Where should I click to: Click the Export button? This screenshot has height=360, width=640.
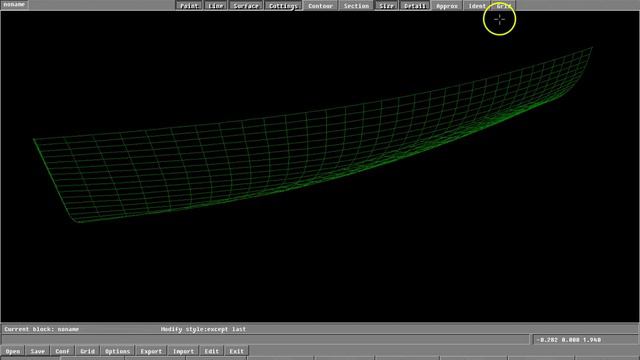151,351
